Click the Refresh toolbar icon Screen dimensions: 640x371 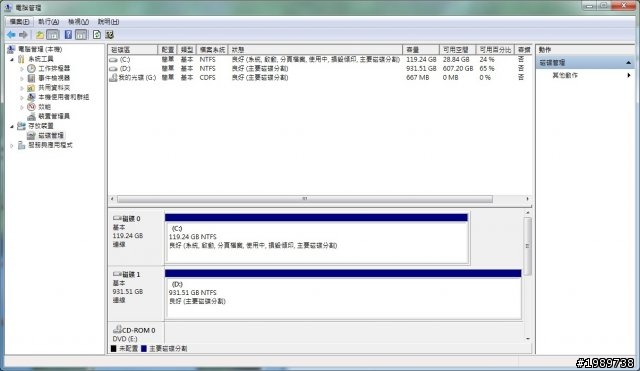click(x=97, y=35)
